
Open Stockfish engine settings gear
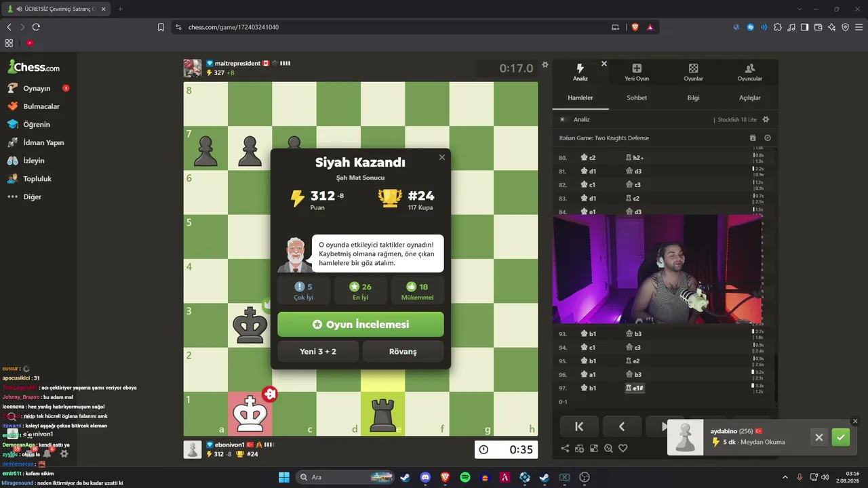[x=766, y=119]
